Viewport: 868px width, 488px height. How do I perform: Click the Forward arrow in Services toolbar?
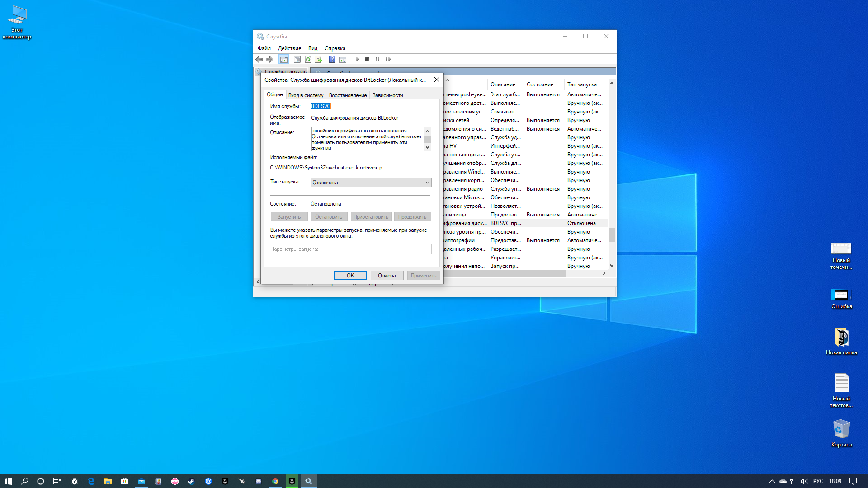tap(269, 59)
